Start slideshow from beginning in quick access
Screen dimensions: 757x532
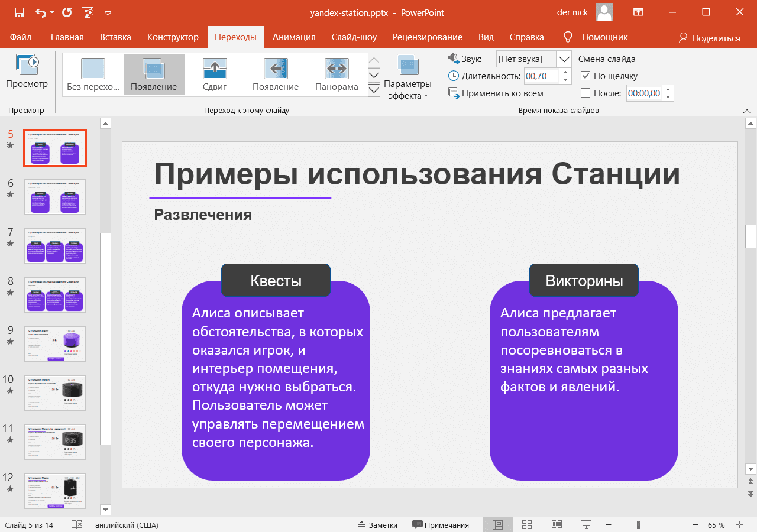click(x=87, y=12)
